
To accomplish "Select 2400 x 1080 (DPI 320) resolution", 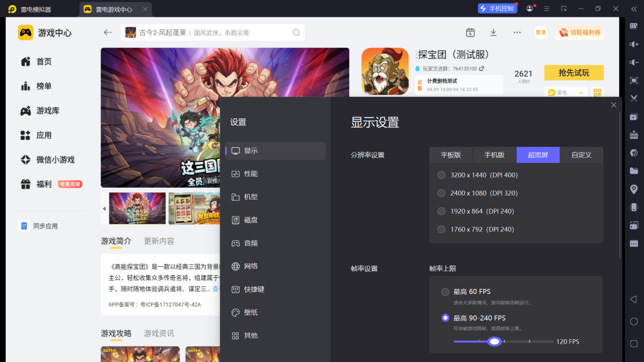I will click(x=441, y=193).
